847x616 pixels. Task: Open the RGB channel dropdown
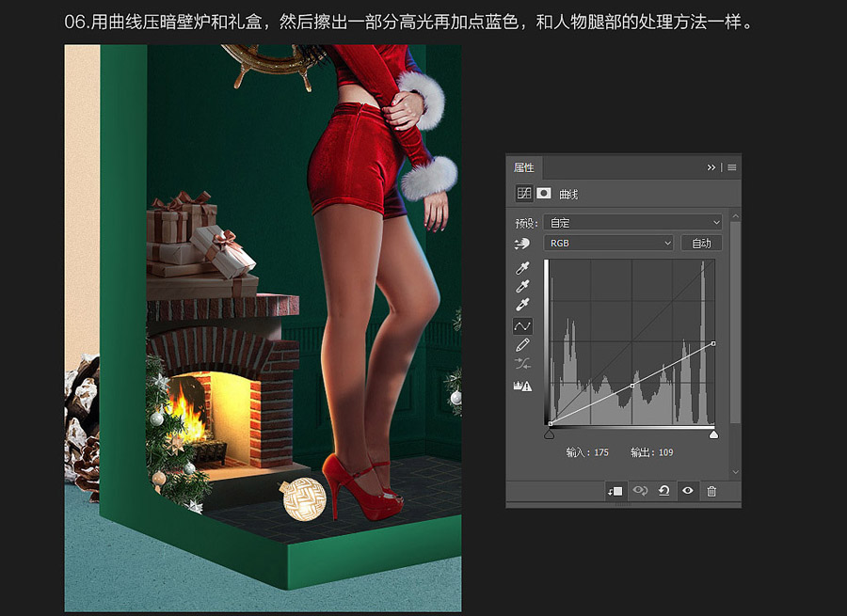609,243
